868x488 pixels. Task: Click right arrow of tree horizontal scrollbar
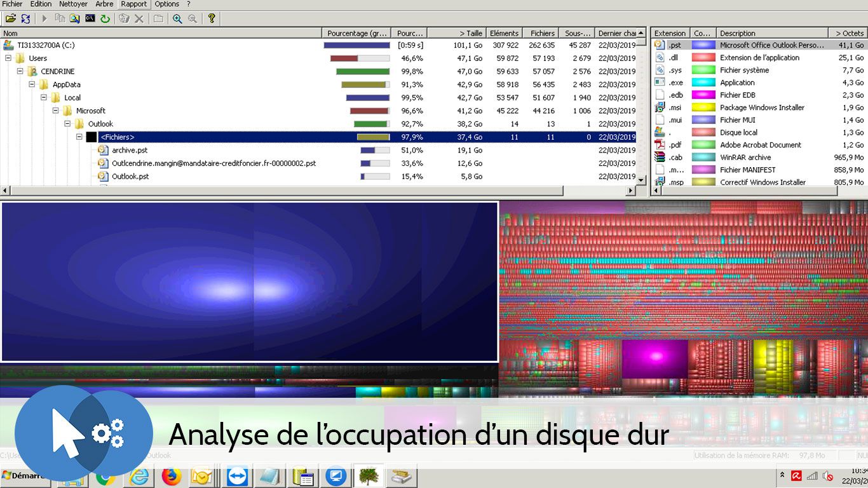(x=630, y=191)
